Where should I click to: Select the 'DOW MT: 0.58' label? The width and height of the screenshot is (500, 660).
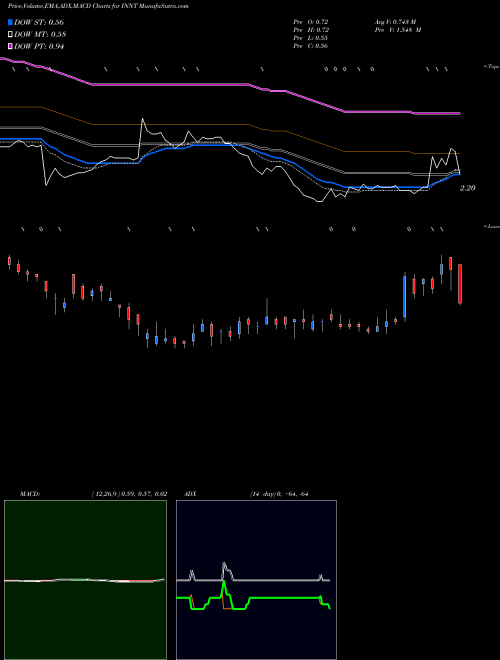tap(40, 35)
